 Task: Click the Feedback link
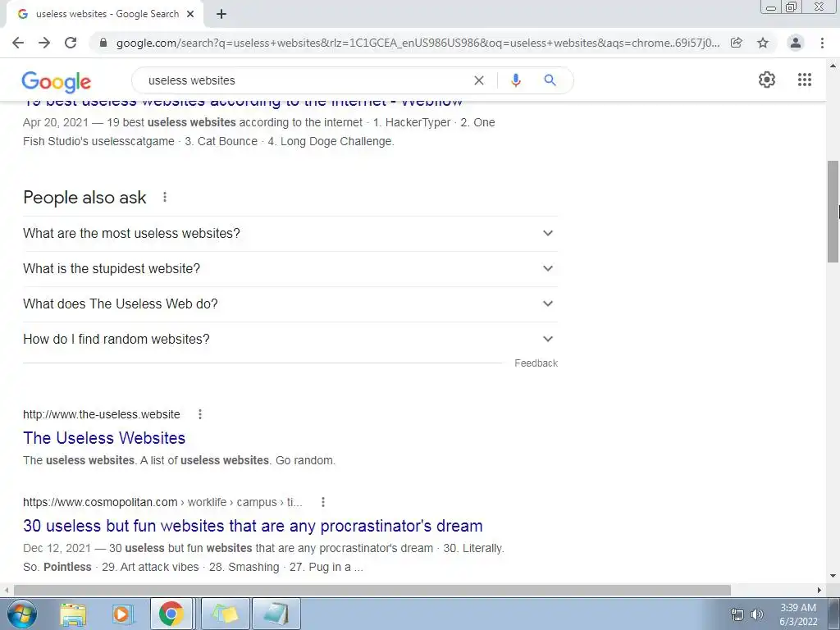(x=536, y=363)
